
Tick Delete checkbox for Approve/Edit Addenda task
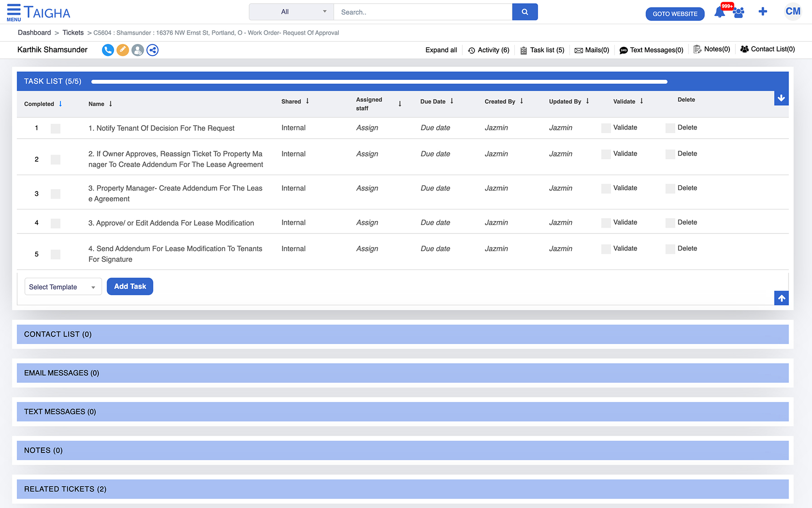point(670,223)
